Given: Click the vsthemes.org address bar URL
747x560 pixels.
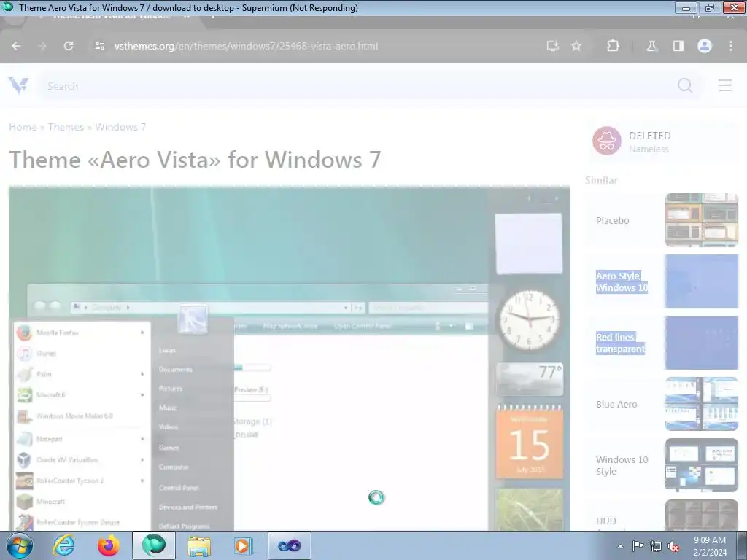Looking at the screenshot, I should click(246, 46).
